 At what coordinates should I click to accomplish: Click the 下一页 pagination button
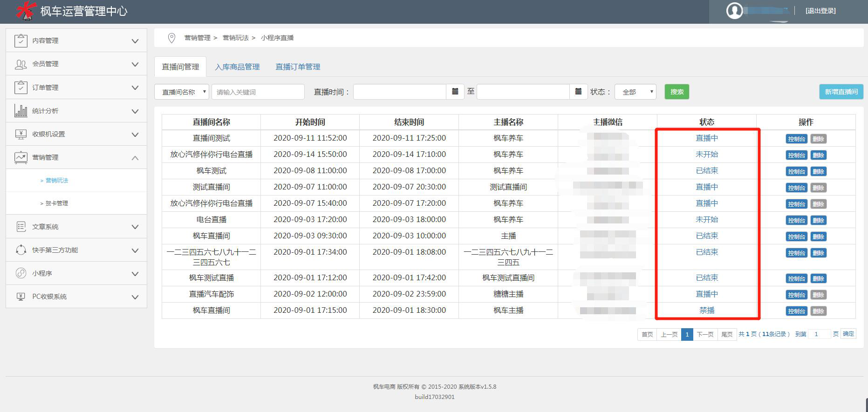pyautogui.click(x=705, y=334)
